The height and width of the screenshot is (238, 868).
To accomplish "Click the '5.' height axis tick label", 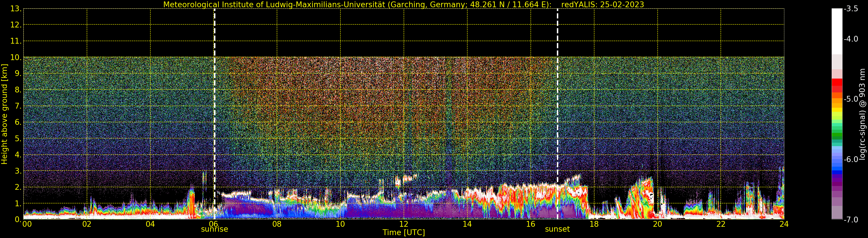I will click(18, 138).
